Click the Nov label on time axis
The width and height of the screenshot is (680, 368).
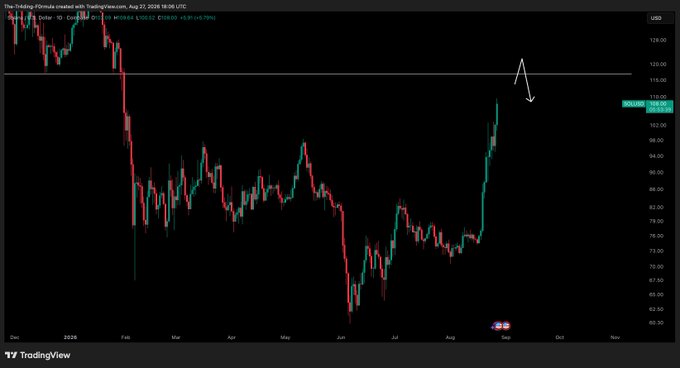[615, 337]
